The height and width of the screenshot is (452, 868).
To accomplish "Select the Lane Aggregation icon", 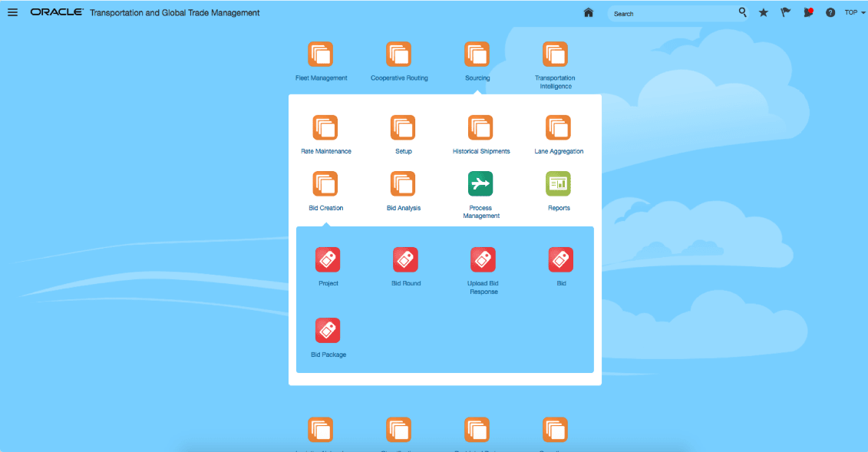I will (559, 127).
